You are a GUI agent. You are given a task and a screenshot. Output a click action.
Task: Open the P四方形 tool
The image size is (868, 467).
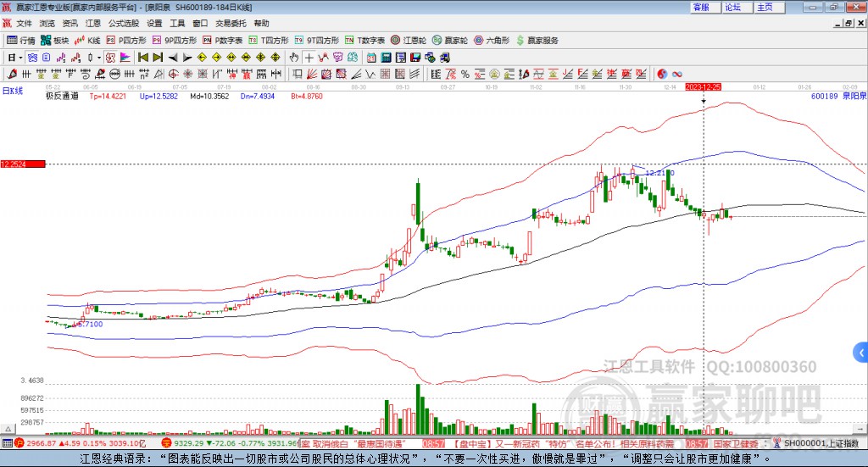click(x=126, y=41)
